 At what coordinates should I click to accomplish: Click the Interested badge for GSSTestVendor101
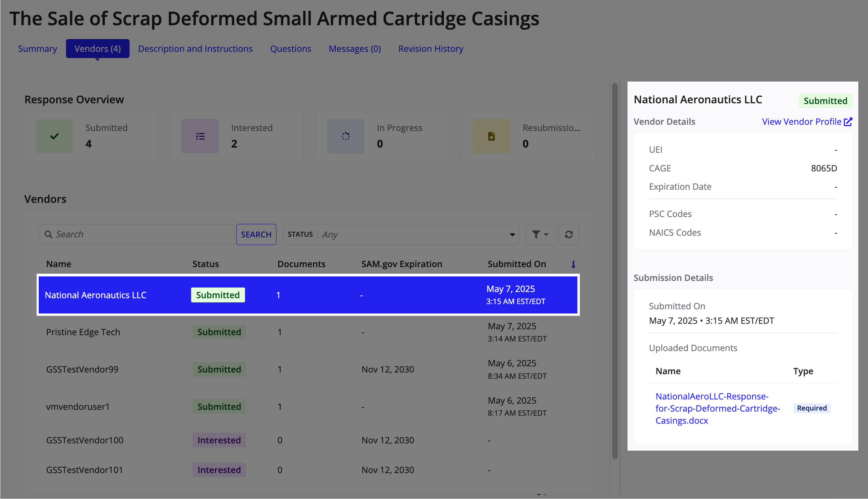[x=219, y=470]
